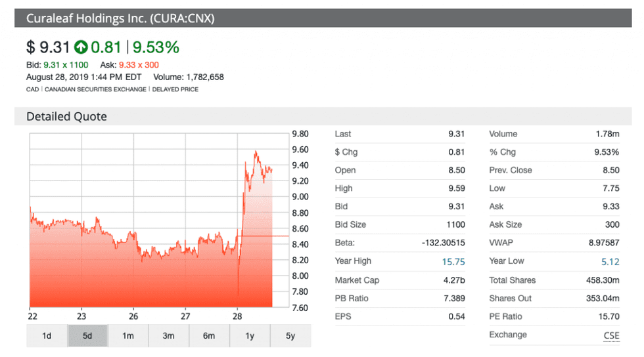
Task: Choose the 6m time range
Action: pyautogui.click(x=209, y=335)
